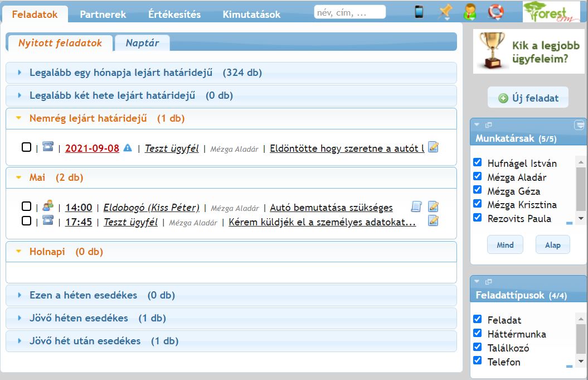Screen dimensions: 588x380
Task: Click the Új feladat button
Action: [528, 98]
